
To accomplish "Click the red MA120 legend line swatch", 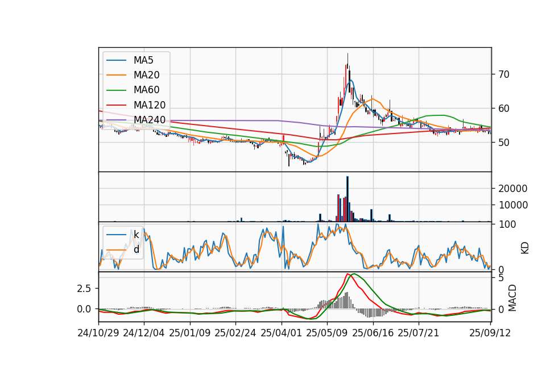I will click(x=116, y=105).
